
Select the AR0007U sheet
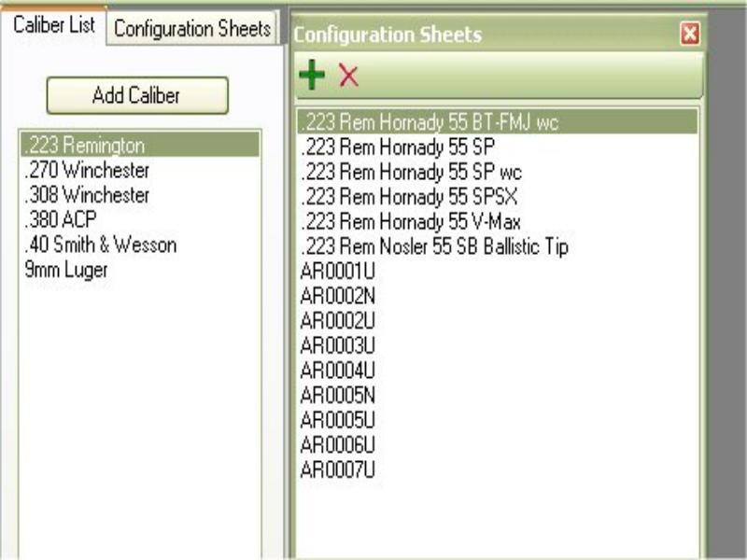pos(498,469)
